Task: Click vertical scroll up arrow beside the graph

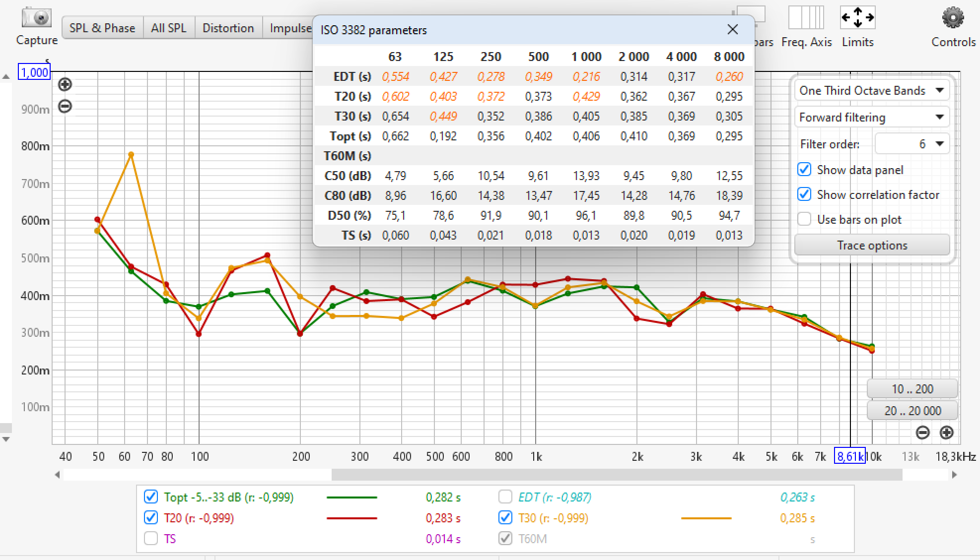Action: 6,77
